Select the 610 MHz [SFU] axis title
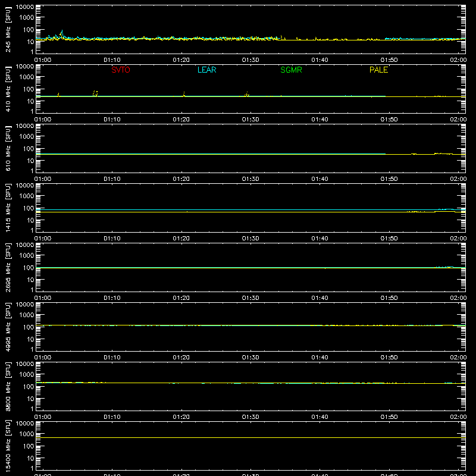This screenshot has height=476, width=476. click(8, 148)
